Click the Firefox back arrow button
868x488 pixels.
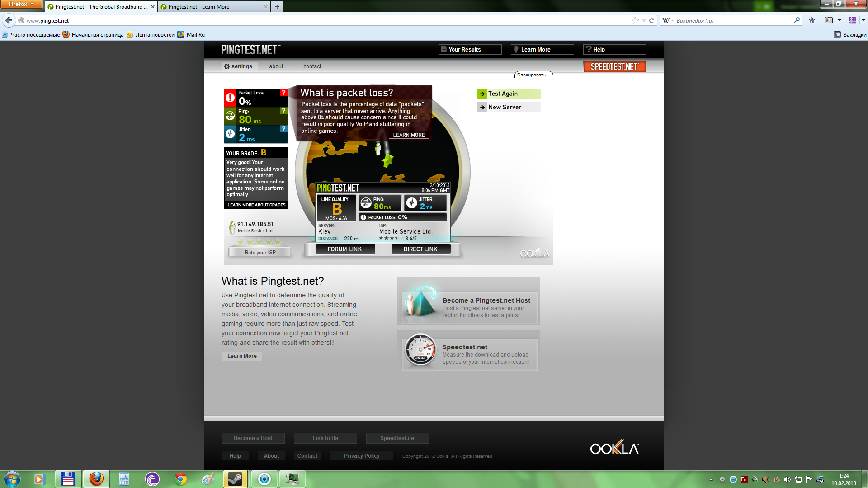tap(9, 20)
